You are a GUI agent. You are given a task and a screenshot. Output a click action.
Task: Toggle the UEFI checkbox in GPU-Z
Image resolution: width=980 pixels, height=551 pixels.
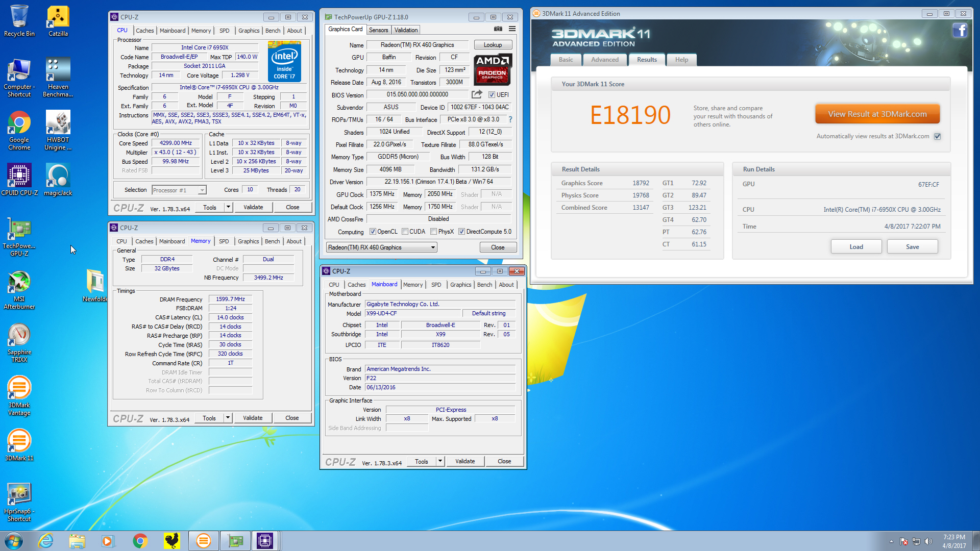pyautogui.click(x=492, y=95)
